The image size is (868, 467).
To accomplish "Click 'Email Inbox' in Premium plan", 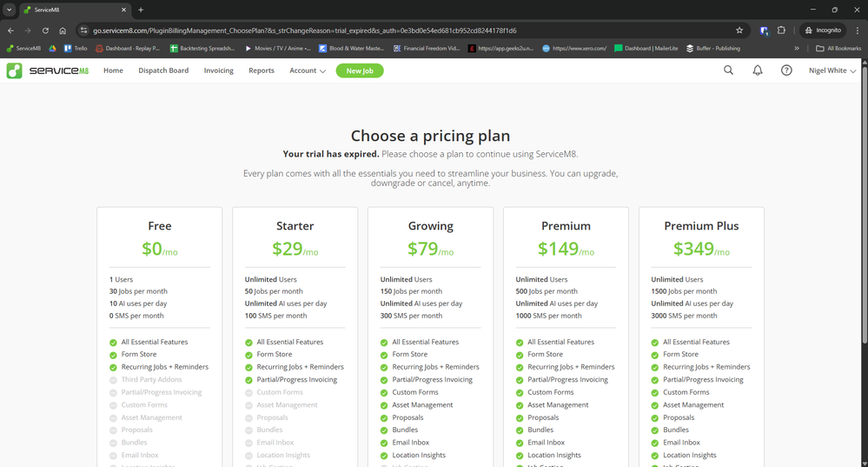I will [546, 443].
